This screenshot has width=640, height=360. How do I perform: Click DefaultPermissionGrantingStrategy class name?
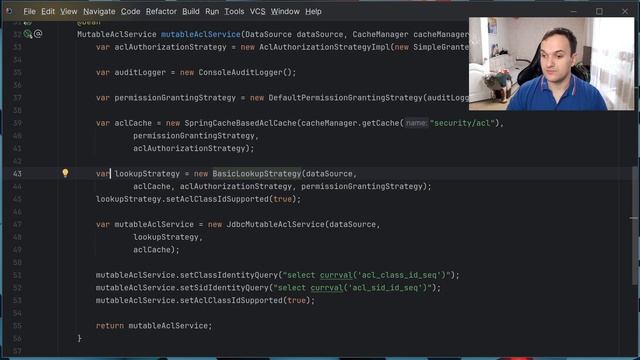click(345, 98)
